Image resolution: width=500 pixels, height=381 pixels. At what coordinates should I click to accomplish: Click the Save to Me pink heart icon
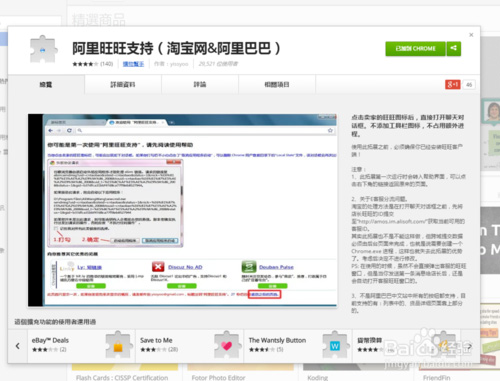click(x=227, y=345)
